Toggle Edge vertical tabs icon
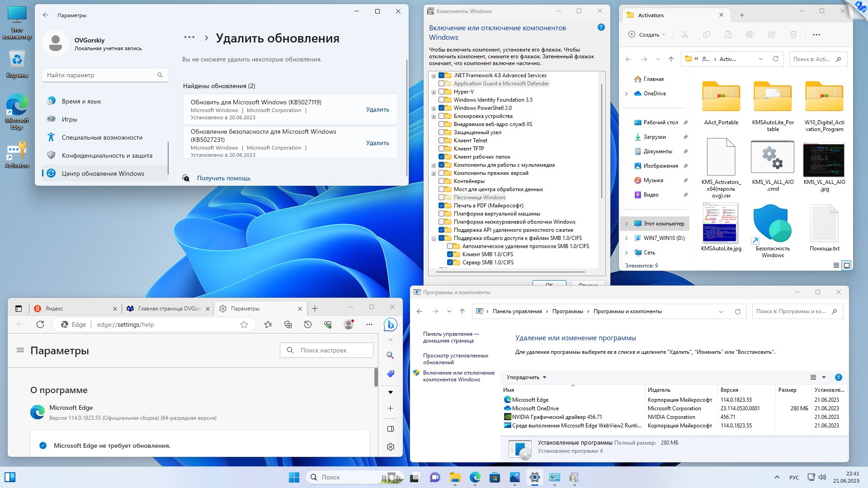 (x=19, y=309)
